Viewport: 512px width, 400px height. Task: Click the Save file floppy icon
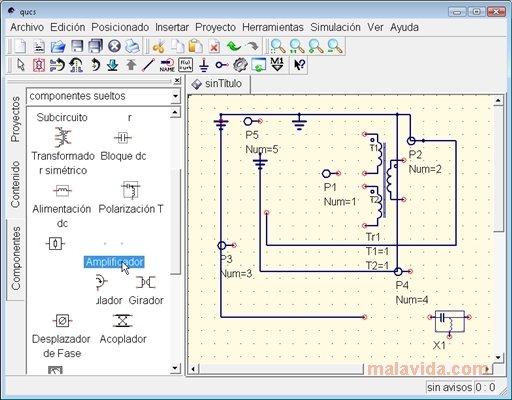tap(77, 46)
